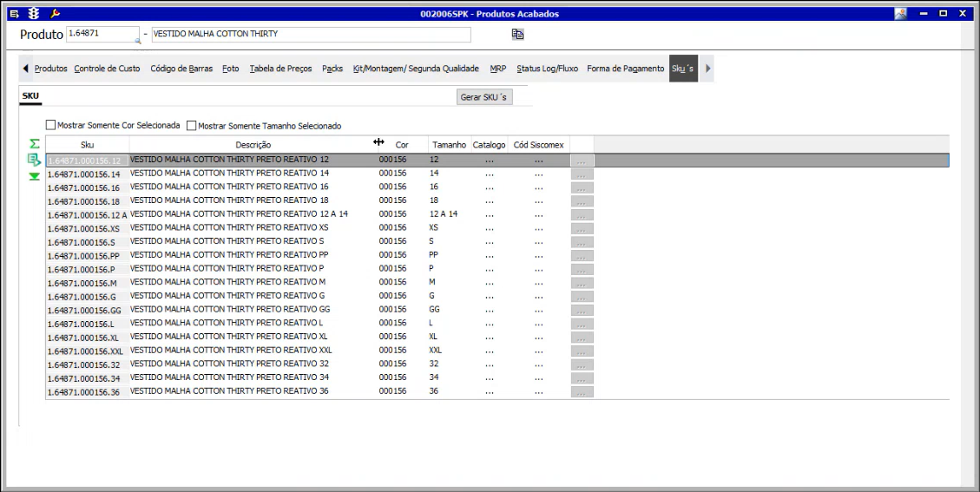
Task: Open the Status Log/Fluxo tab
Action: click(547, 69)
